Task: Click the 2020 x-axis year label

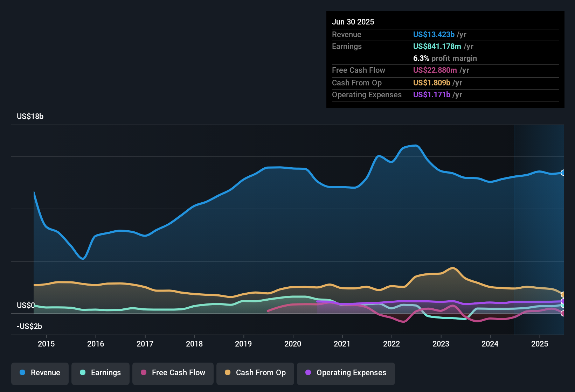Action: click(x=293, y=344)
